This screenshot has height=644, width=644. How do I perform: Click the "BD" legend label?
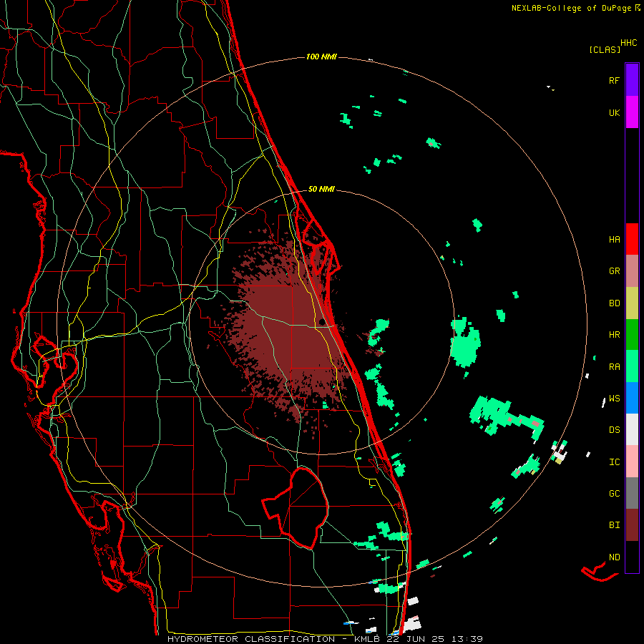[x=614, y=303]
